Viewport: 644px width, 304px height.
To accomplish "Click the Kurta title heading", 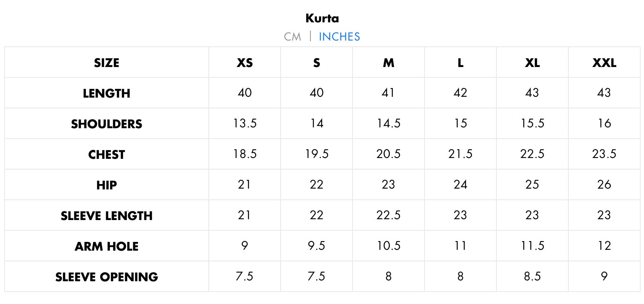I will pos(322,18).
